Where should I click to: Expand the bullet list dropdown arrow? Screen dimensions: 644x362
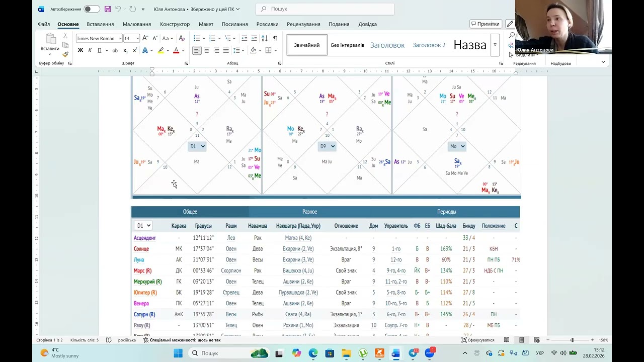pyautogui.click(x=203, y=38)
